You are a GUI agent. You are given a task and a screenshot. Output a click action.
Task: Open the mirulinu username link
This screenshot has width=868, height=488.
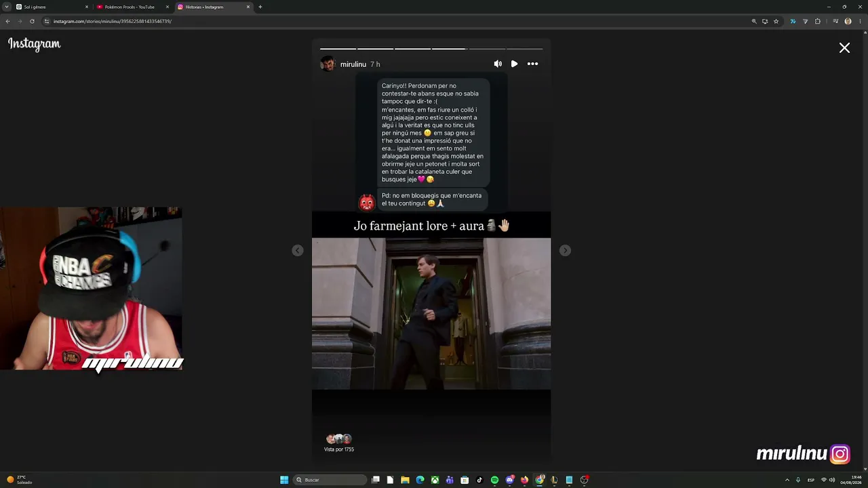[353, 64]
